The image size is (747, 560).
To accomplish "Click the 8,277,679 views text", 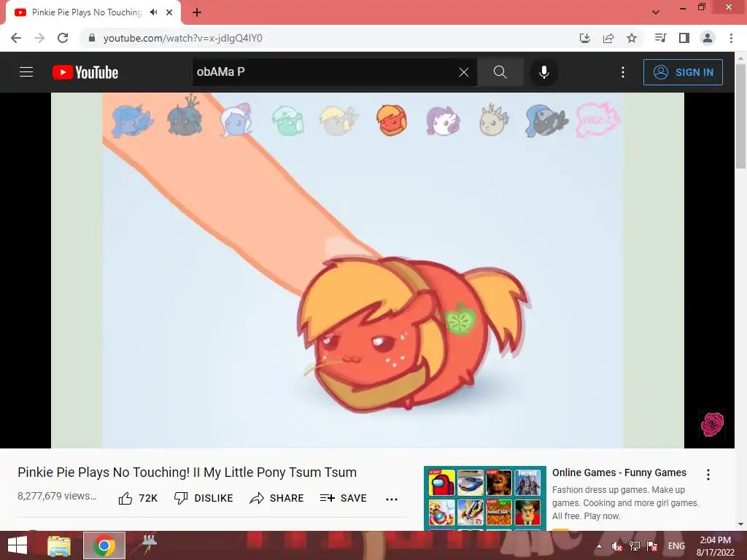I will click(57, 496).
